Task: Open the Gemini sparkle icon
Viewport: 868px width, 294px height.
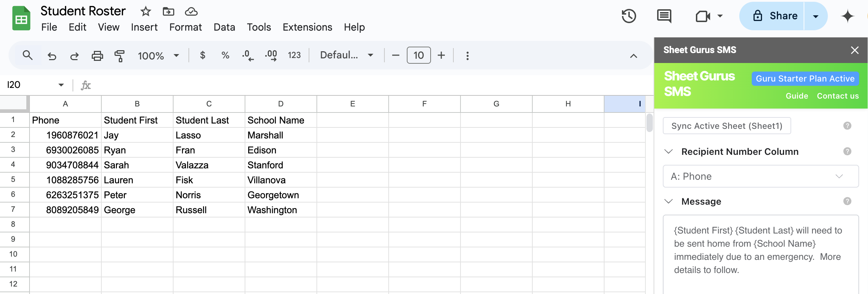Action: click(847, 16)
